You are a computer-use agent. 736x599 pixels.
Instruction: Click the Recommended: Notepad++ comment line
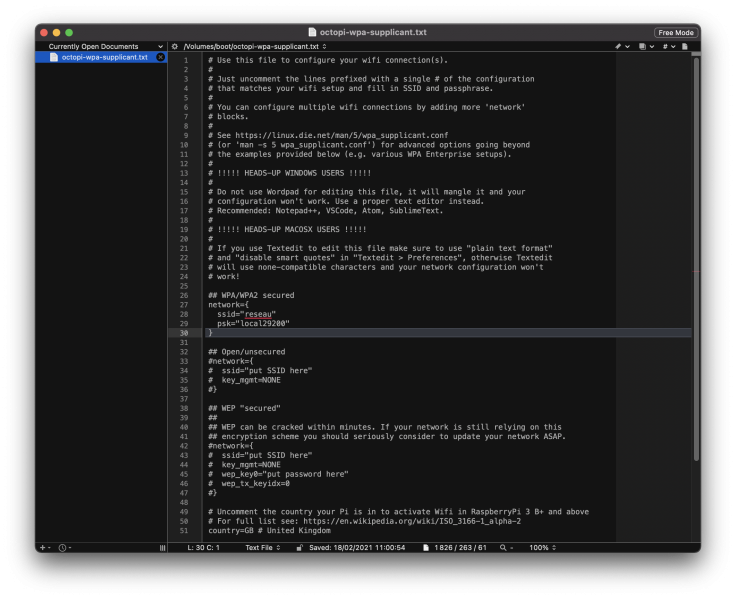(x=326, y=210)
